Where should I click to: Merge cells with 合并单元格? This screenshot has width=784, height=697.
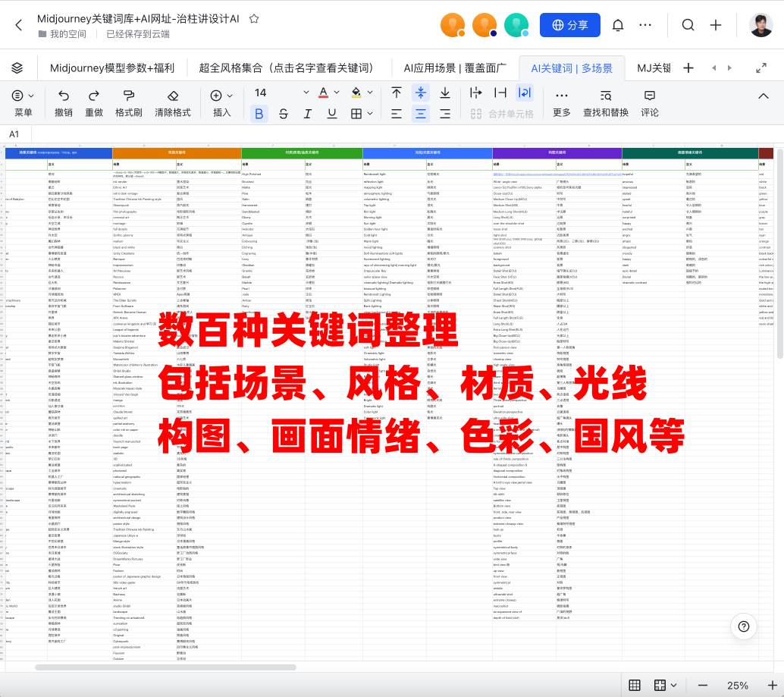502,114
